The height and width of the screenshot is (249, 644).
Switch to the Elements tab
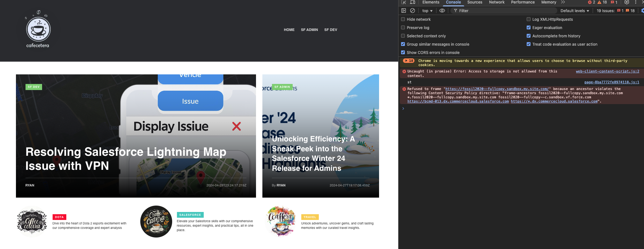[431, 2]
